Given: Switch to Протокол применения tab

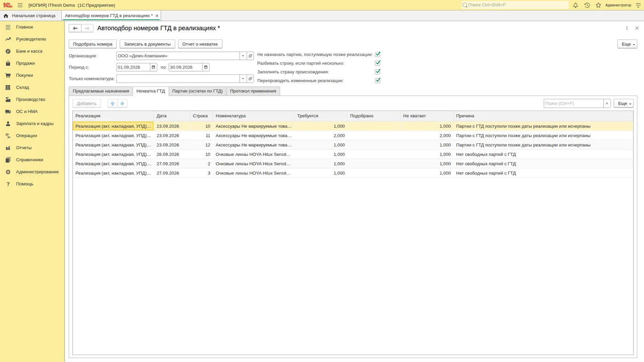Looking at the screenshot, I should click(253, 91).
